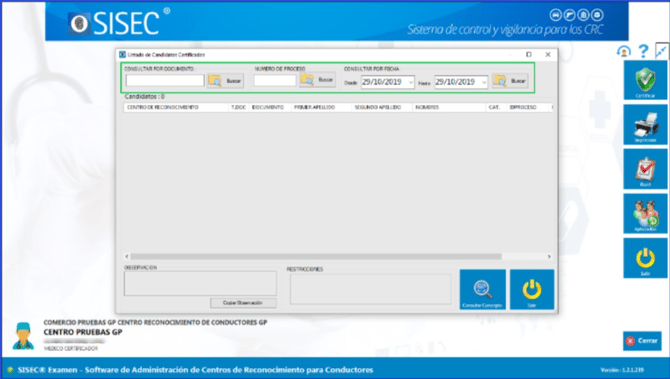Open the clipboard checkmark sidebar module
Screen dimensions: 670x379
pos(645,169)
